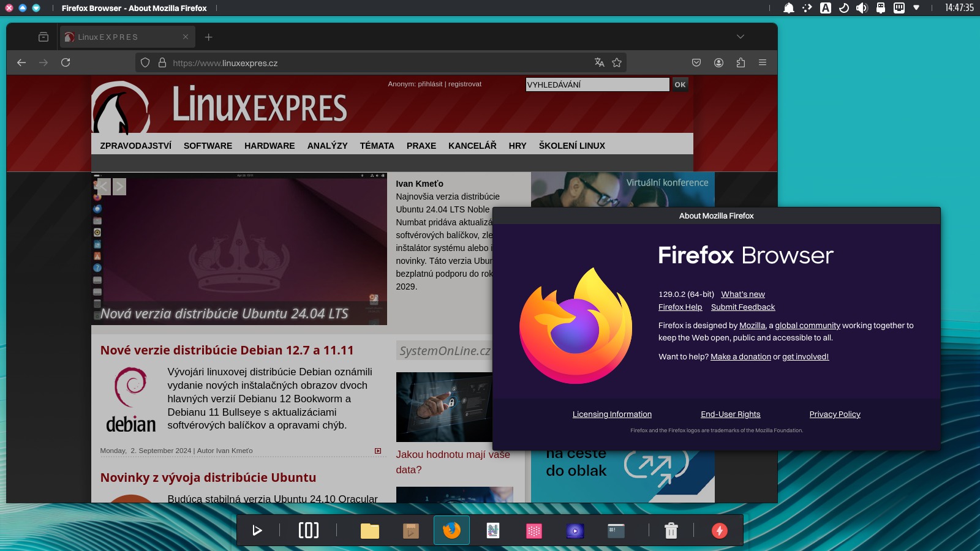Image resolution: width=980 pixels, height=551 pixels.
Task: Open the TÉMATA menu item
Action: [x=377, y=146]
